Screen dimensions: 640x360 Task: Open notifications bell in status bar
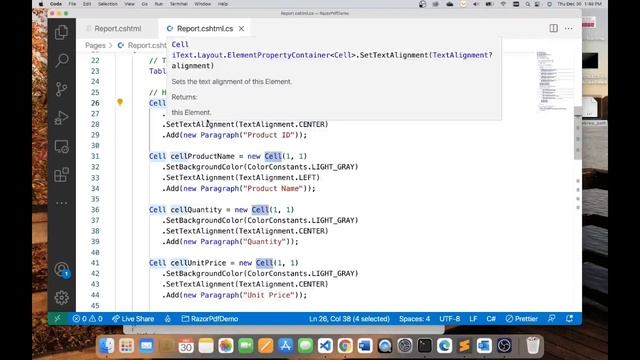569,319
